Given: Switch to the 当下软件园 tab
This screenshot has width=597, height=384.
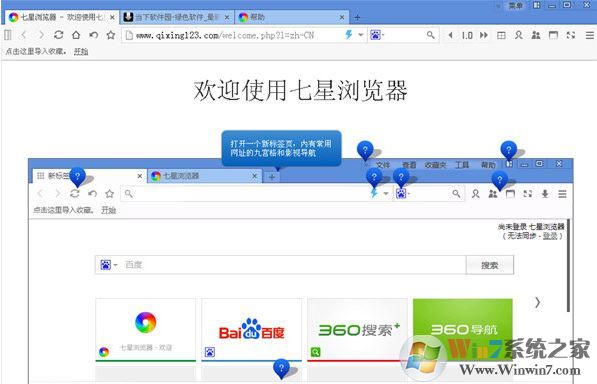Looking at the screenshot, I should pyautogui.click(x=177, y=17).
